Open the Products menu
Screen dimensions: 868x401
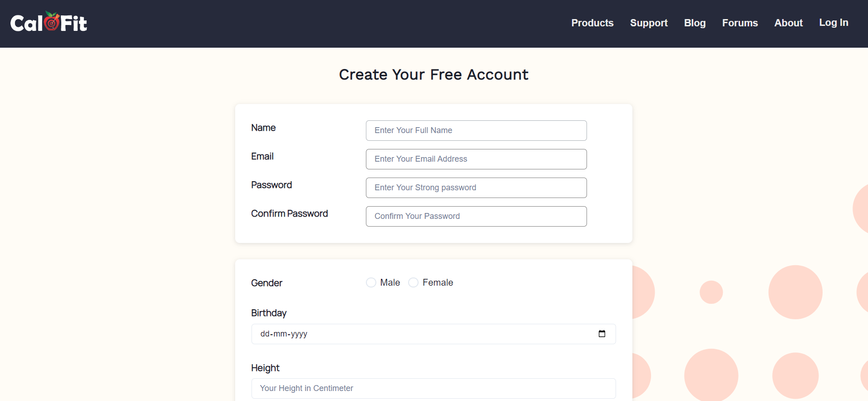tap(592, 23)
